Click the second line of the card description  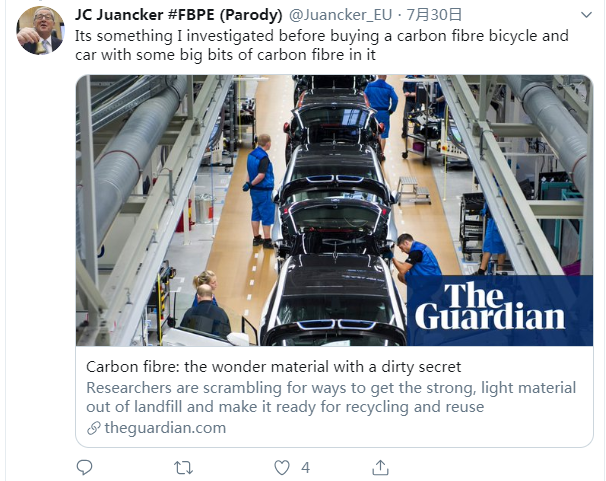point(285,407)
